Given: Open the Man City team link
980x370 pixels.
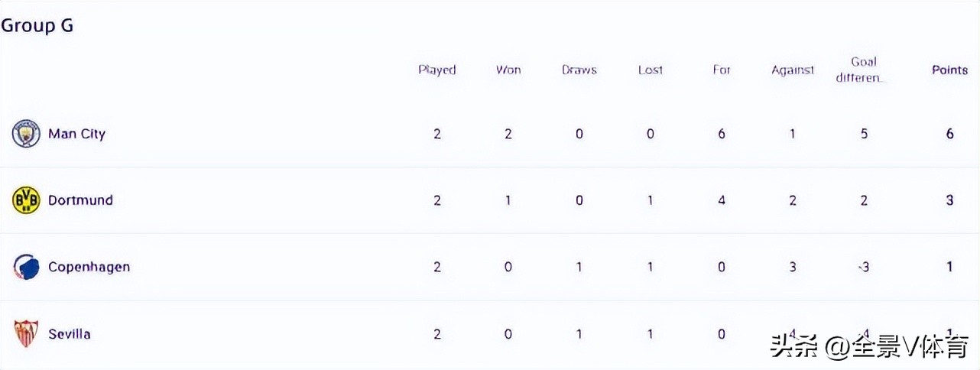Looking at the screenshot, I should [x=76, y=134].
